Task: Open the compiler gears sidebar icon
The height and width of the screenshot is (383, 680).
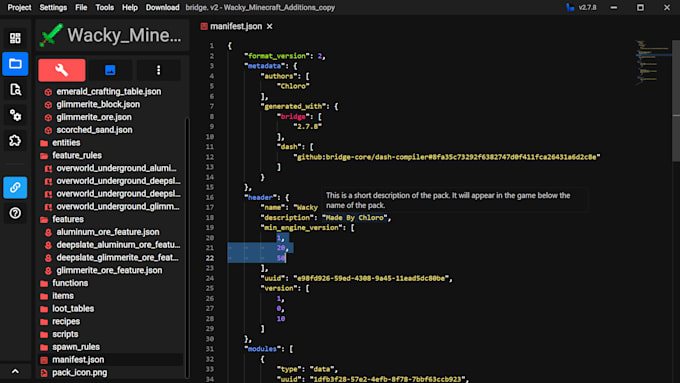Action: pyautogui.click(x=15, y=115)
